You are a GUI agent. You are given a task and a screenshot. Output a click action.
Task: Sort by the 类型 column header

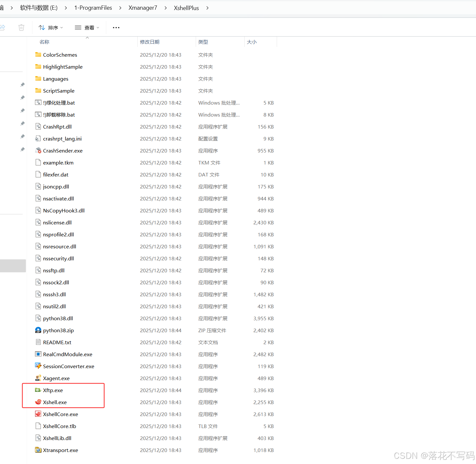point(203,42)
